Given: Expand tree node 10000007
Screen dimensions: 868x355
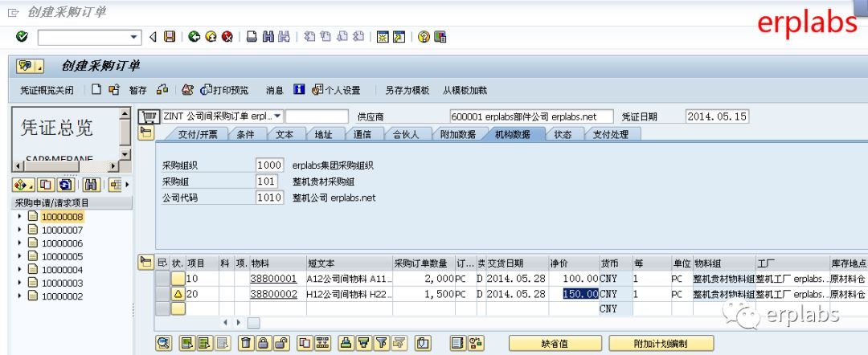Looking at the screenshot, I should 20,230.
